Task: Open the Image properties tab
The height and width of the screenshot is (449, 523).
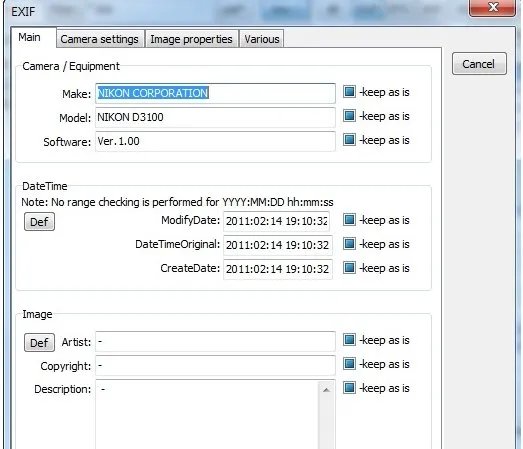Action: [x=191, y=39]
